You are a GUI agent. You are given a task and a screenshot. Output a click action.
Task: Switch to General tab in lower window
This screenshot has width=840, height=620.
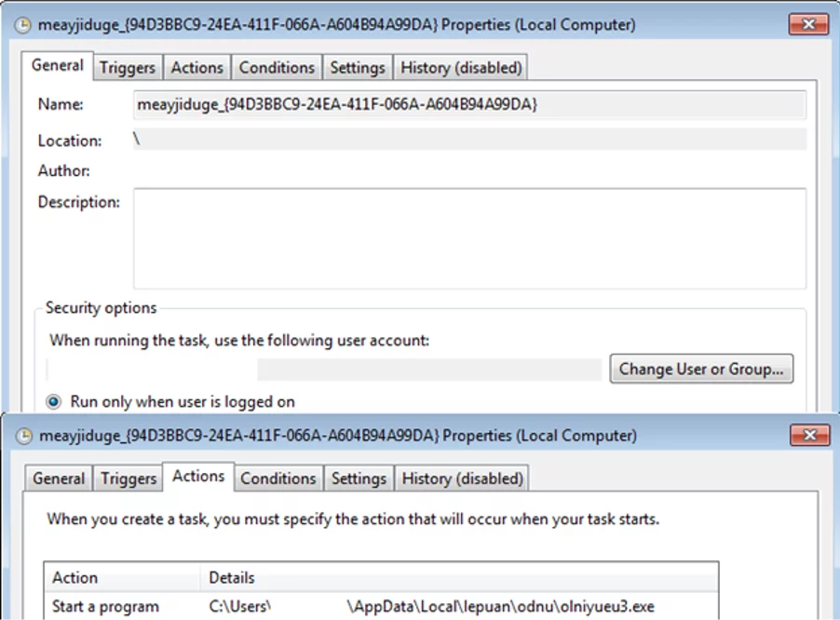[x=59, y=478]
